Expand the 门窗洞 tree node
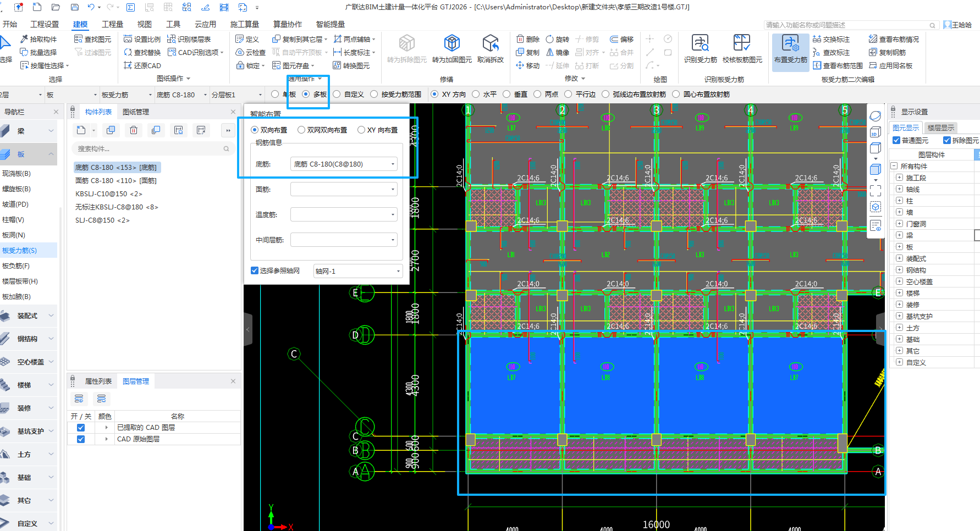Image resolution: width=980 pixels, height=531 pixels. click(x=899, y=224)
